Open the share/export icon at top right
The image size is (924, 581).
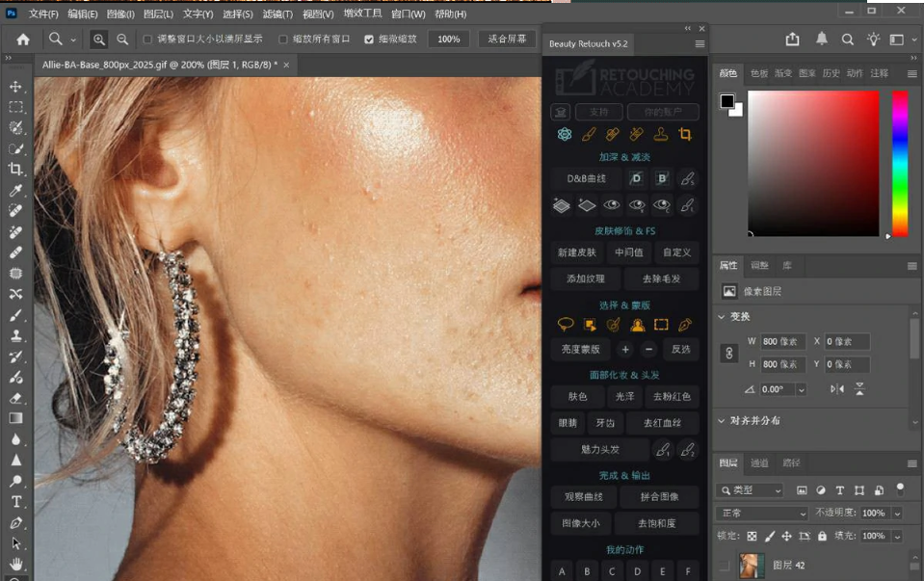click(x=792, y=40)
